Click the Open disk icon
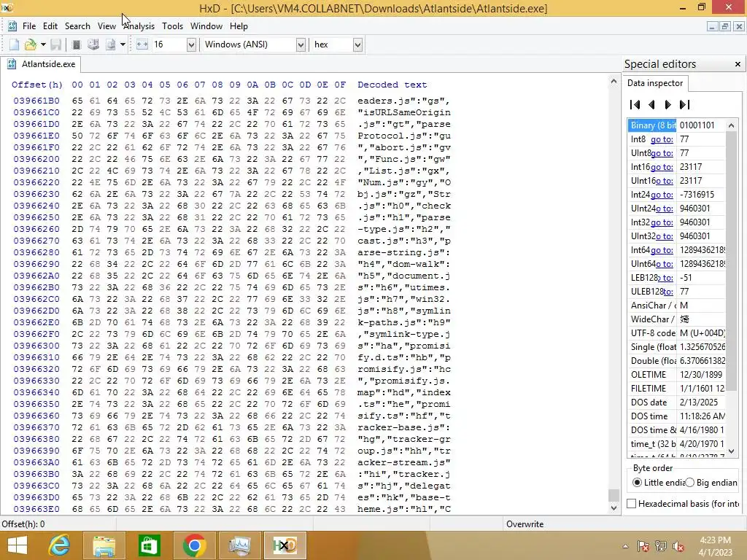 93,44
